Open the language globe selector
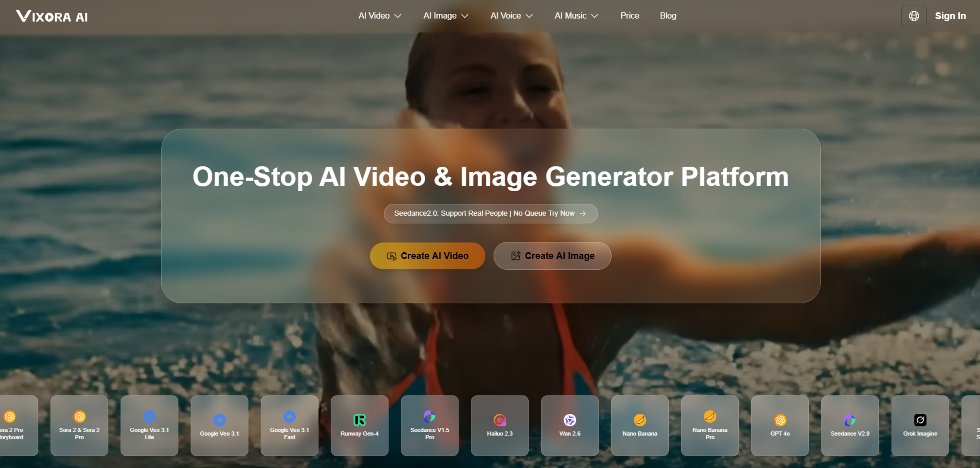The image size is (980, 468). coord(913,16)
